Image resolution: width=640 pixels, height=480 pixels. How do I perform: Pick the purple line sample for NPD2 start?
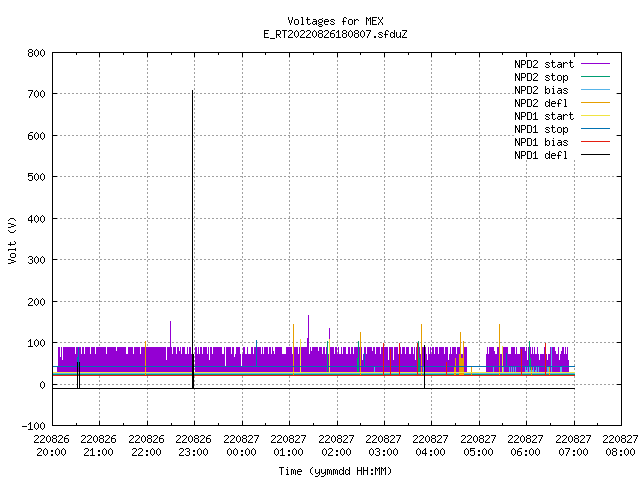click(595, 64)
